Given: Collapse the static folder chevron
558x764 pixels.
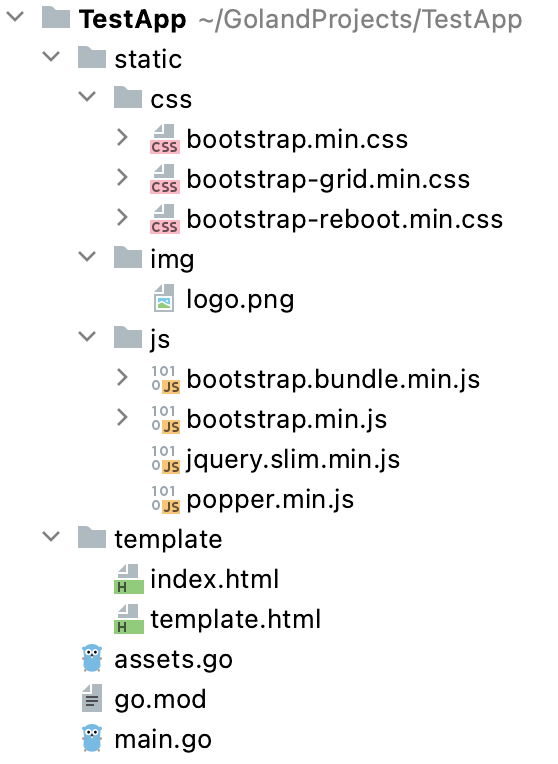Looking at the screenshot, I should (51, 57).
